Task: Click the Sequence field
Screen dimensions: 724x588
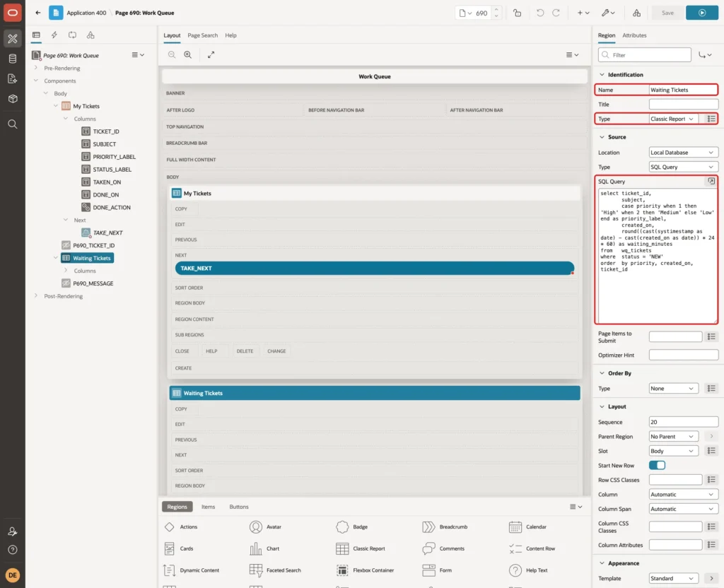Action: [684, 422]
